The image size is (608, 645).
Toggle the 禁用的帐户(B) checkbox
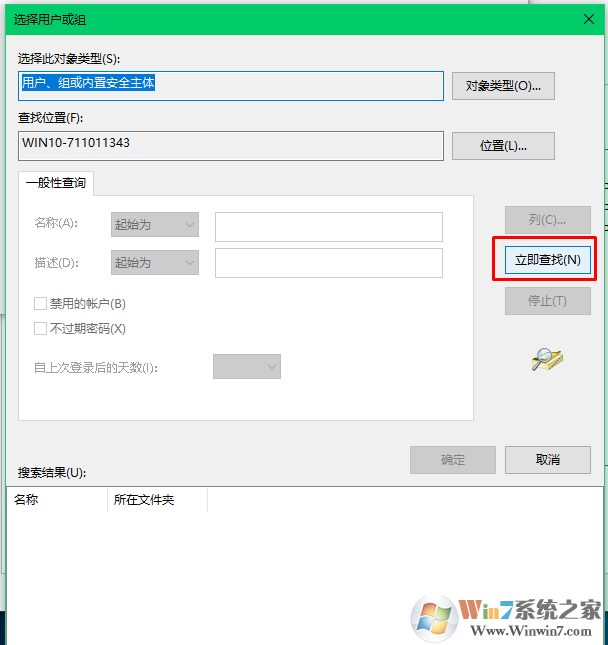[40, 304]
